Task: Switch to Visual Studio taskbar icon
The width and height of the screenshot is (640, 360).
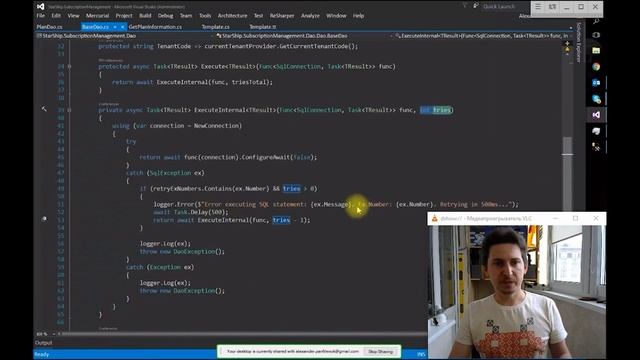Action: 596,115
